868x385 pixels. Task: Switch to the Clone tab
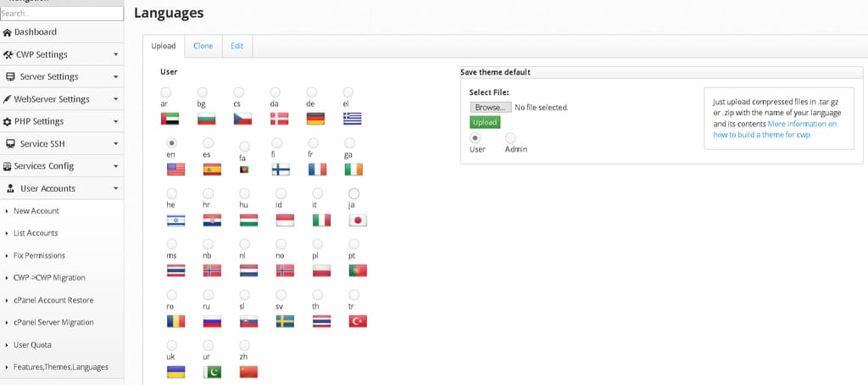pyautogui.click(x=203, y=46)
